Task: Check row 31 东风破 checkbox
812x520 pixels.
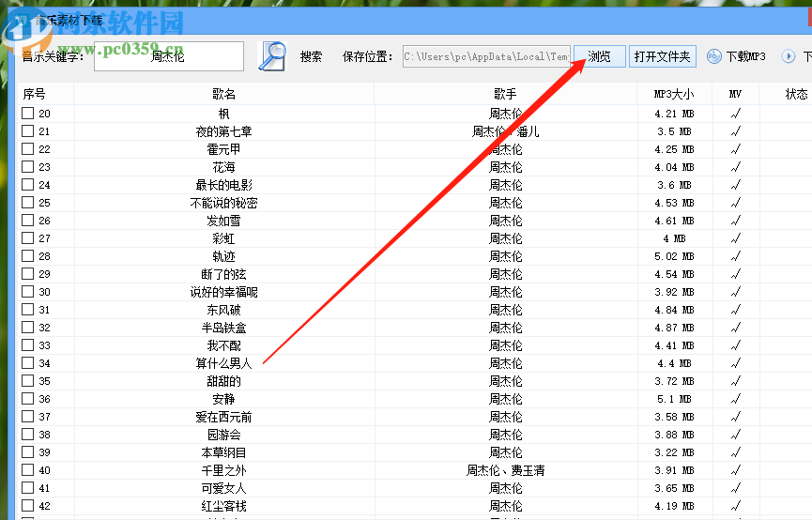Action: click(28, 309)
